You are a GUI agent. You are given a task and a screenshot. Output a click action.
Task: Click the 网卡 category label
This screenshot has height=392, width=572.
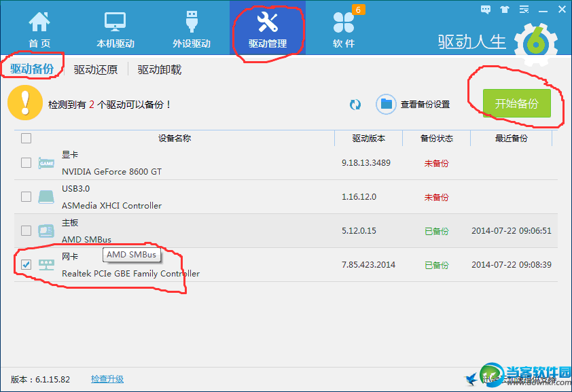pos(70,256)
